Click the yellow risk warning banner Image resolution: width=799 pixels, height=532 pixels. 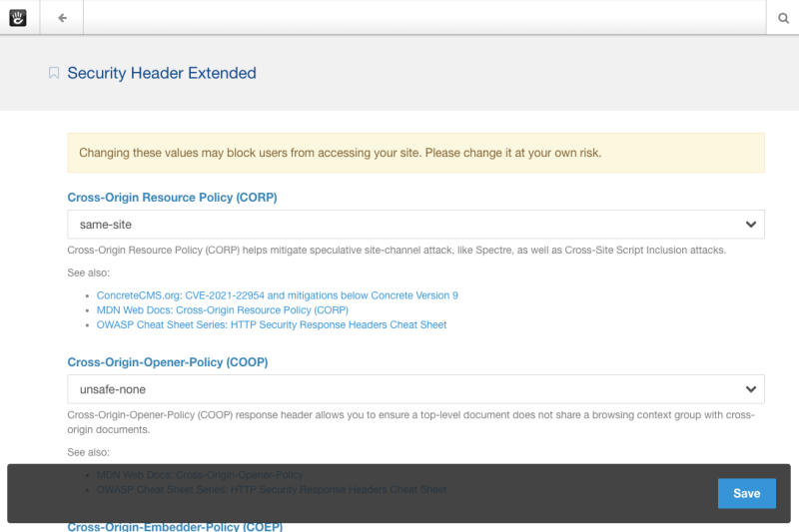click(415, 154)
